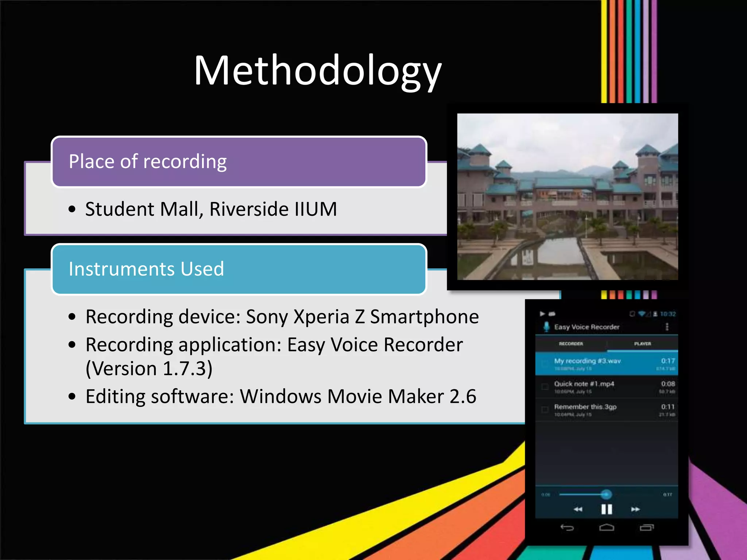Viewport: 747px width, 560px height.
Task: Click the playback seek slider handle
Action: tap(606, 494)
